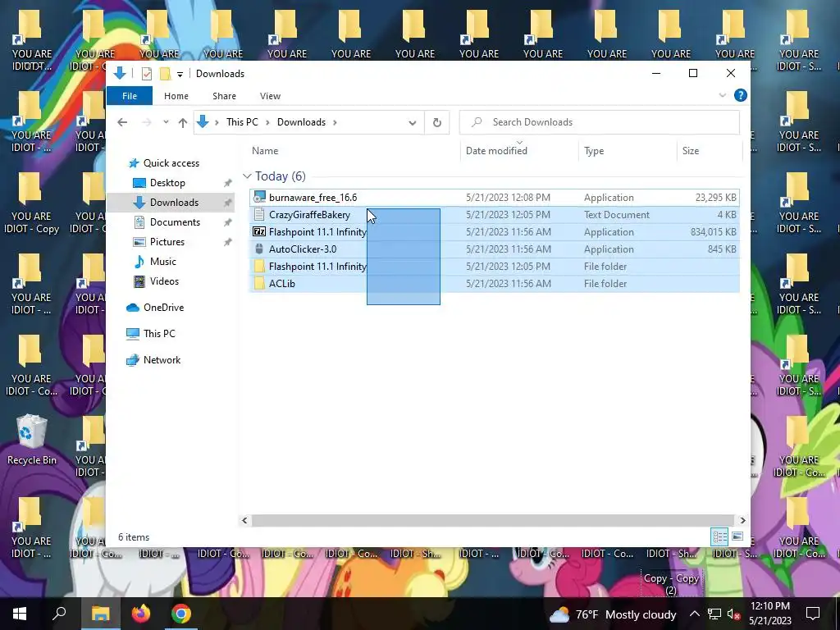Open the chevron after Downloads in address bar
Screen dimensions: 840x630
335,123
